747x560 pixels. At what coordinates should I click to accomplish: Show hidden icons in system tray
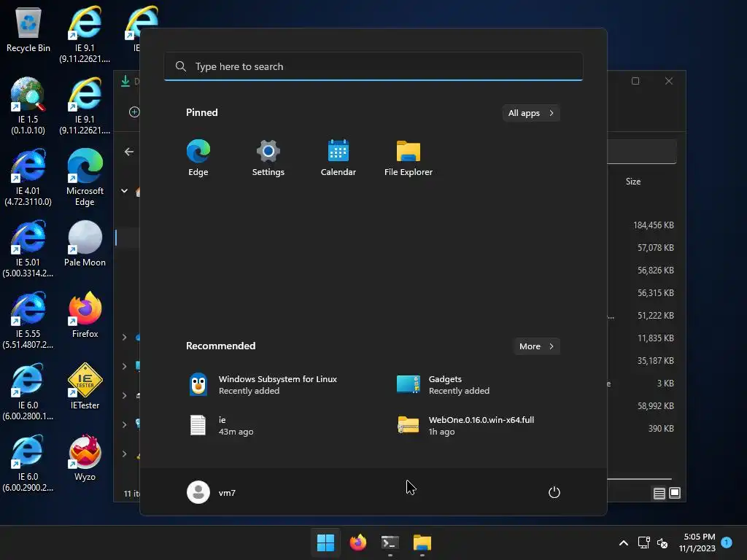[624, 542]
